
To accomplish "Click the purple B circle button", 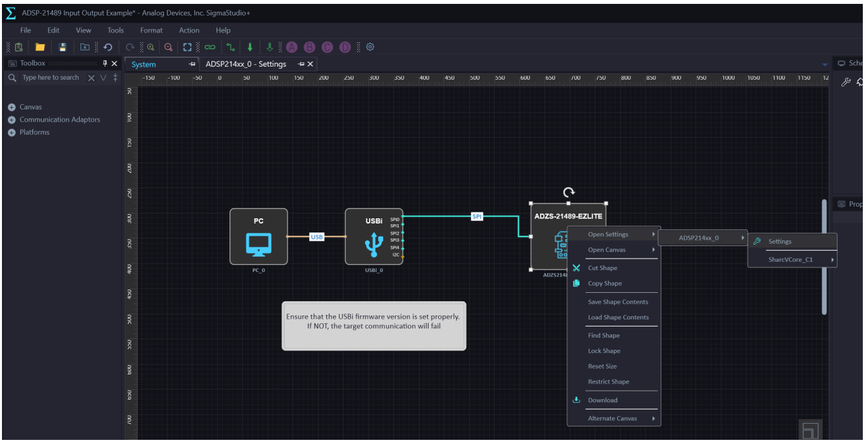I will (x=309, y=47).
